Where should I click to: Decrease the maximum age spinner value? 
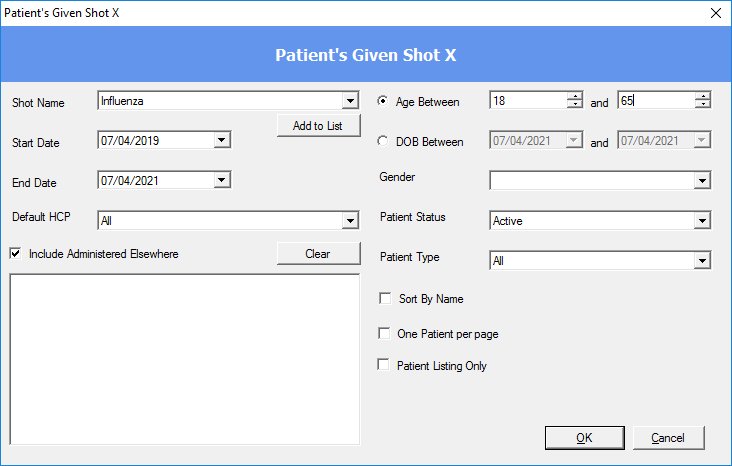[703, 104]
